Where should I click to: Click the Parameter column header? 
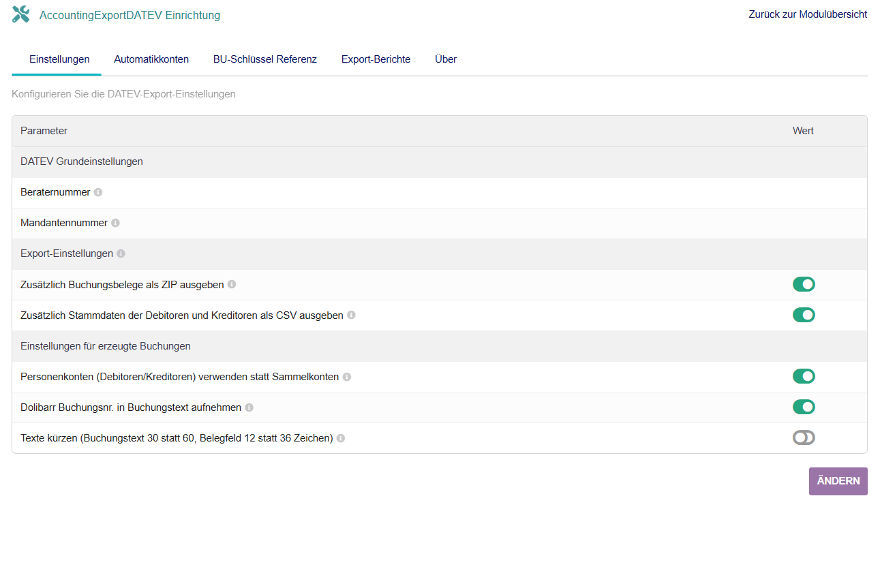click(44, 131)
